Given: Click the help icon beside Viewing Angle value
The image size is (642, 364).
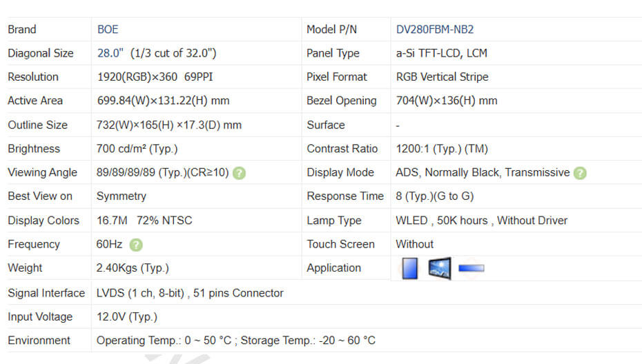Looking at the screenshot, I should [x=239, y=172].
